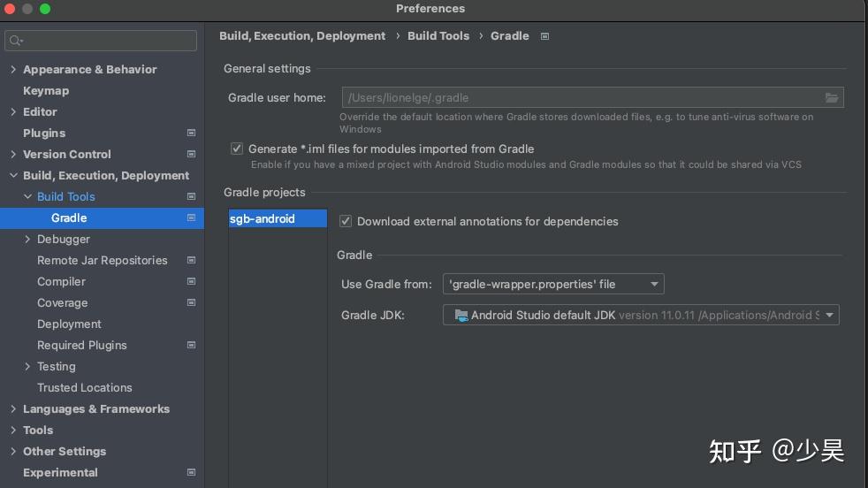Click the breadcrumb settings icon after Gradle title
Image resolution: width=868 pixels, height=488 pixels.
click(544, 36)
